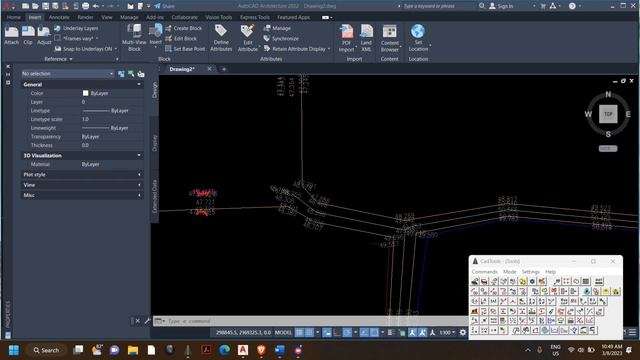Screen dimensions: 640x360
Task: Click Sign In button
Action: tap(501, 6)
